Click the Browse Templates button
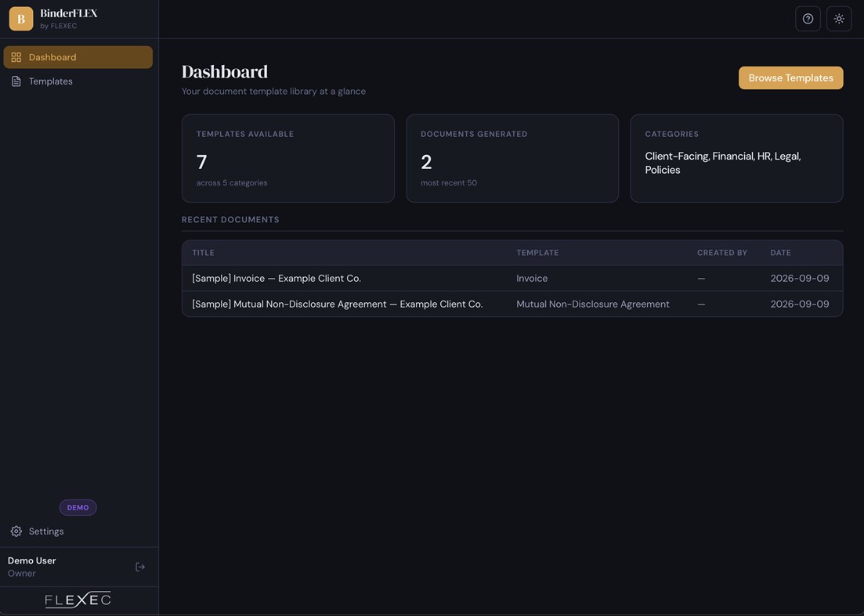 click(790, 78)
